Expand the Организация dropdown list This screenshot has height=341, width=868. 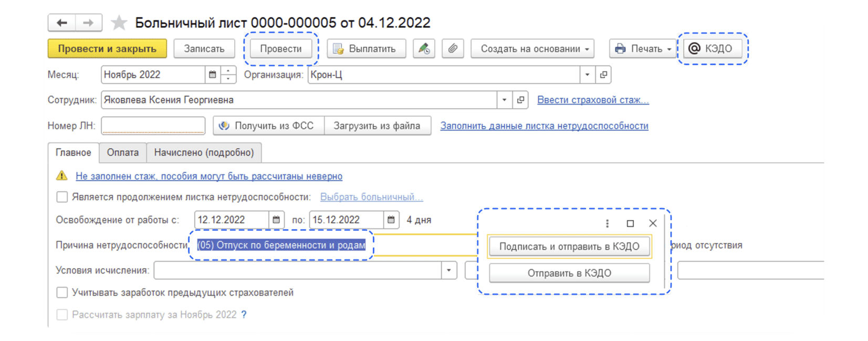(x=587, y=75)
